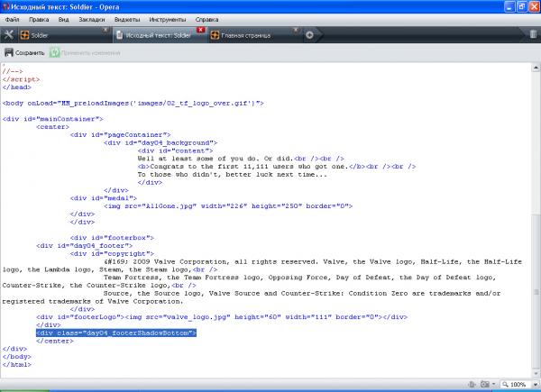541x392 pixels.
Task: Click the "To those who didn't" line
Action: click(x=233, y=175)
